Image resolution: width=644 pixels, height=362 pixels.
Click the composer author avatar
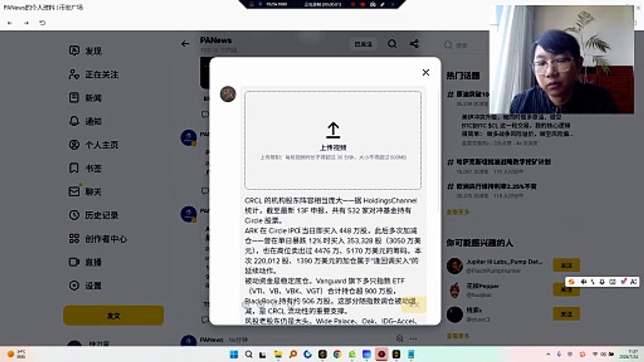228,94
